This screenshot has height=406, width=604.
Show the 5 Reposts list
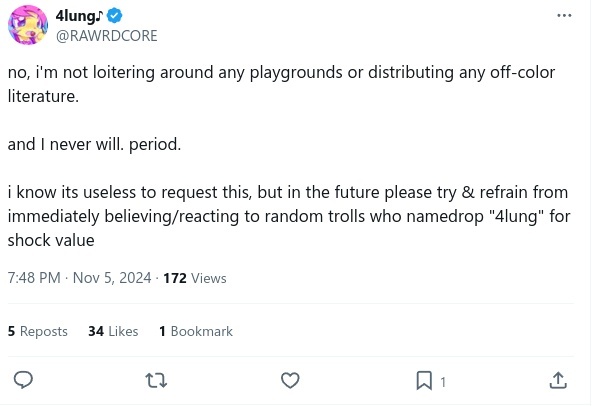(x=38, y=331)
